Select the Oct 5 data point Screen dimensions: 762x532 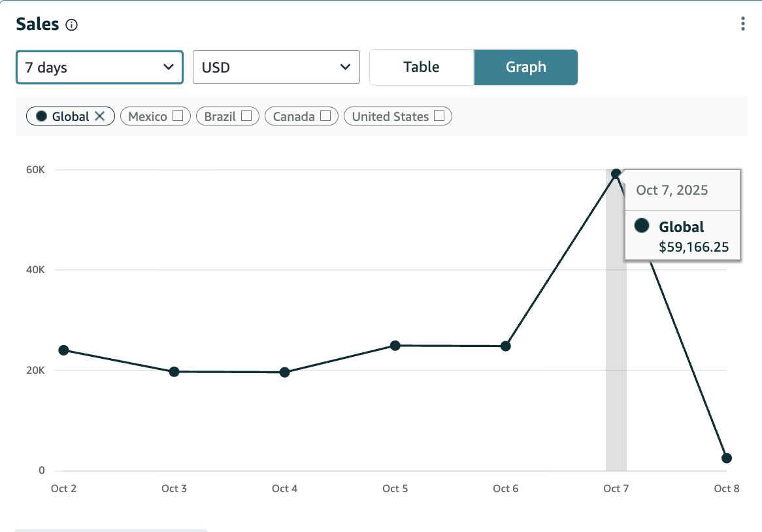point(395,346)
